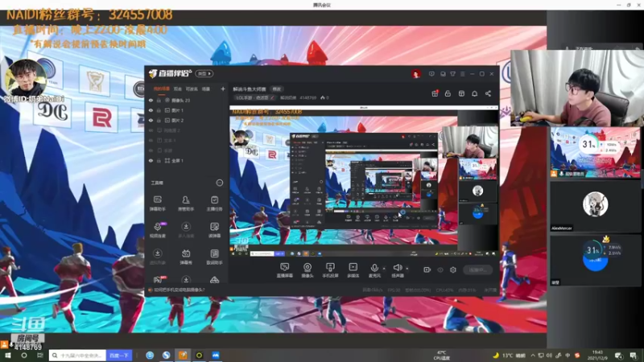Toggle the lock on 摄像头 source
Image resolution: width=644 pixels, height=362 pixels.
tap(159, 100)
